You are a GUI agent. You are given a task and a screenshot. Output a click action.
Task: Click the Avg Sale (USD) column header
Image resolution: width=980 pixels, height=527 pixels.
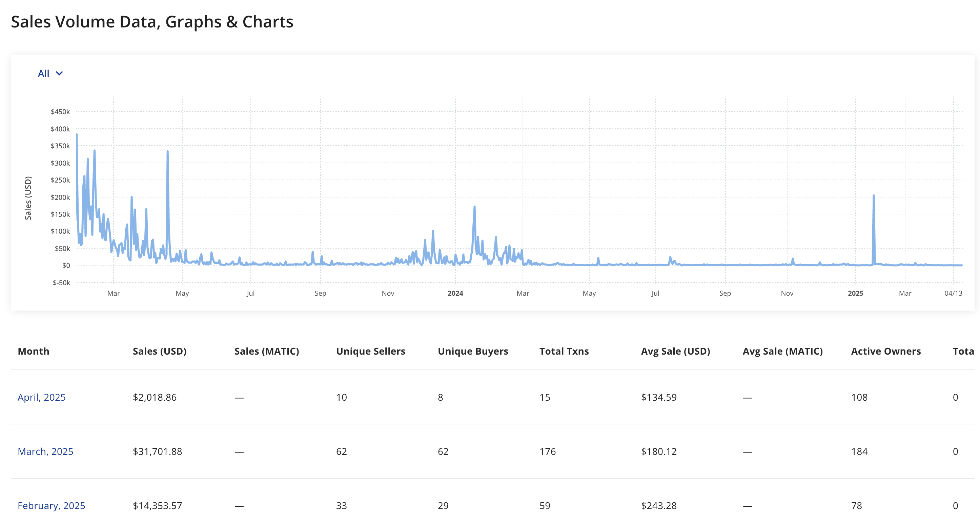click(675, 351)
